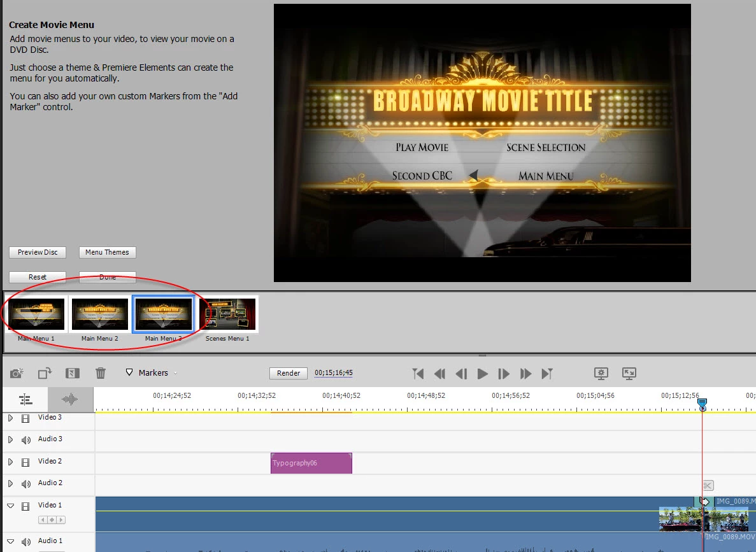Image resolution: width=756 pixels, height=552 pixels.
Task: Click the back arrow in menu preview
Action: (x=473, y=175)
